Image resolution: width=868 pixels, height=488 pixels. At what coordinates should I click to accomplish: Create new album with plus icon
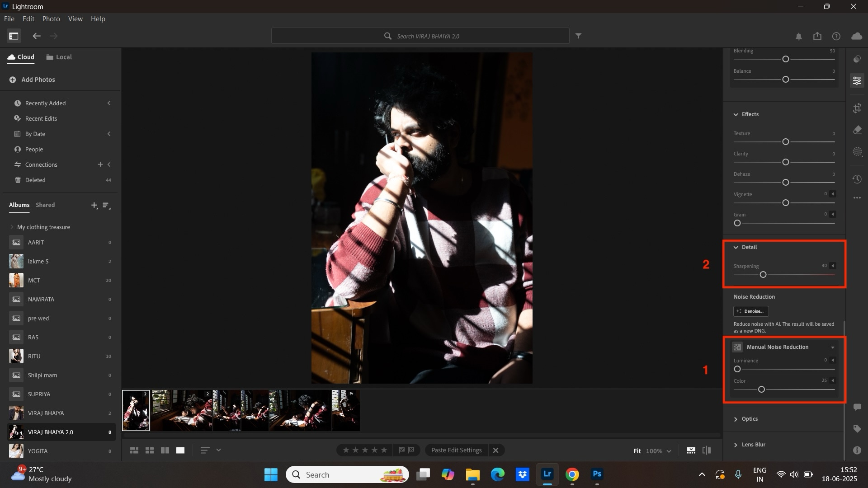pos(94,206)
